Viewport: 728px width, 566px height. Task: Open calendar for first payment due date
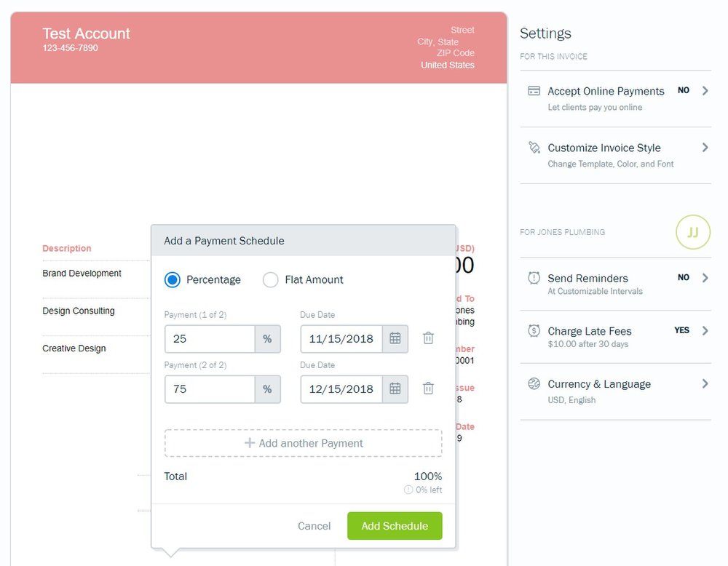click(x=395, y=338)
